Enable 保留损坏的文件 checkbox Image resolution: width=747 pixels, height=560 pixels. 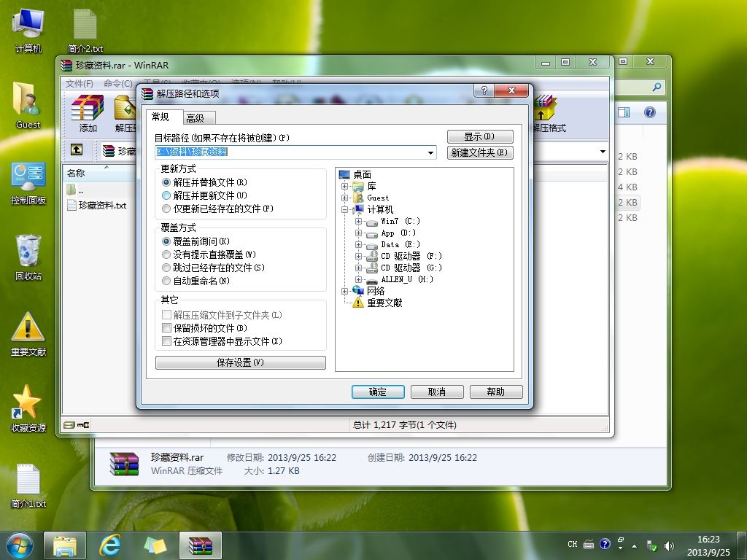166,328
